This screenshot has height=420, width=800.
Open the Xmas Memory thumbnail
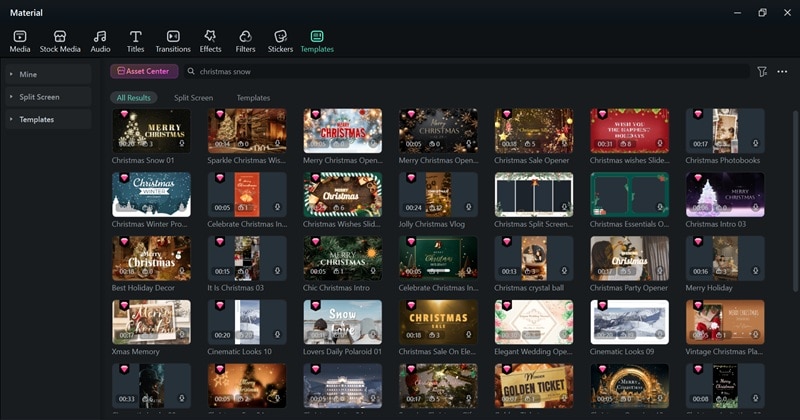click(152, 322)
